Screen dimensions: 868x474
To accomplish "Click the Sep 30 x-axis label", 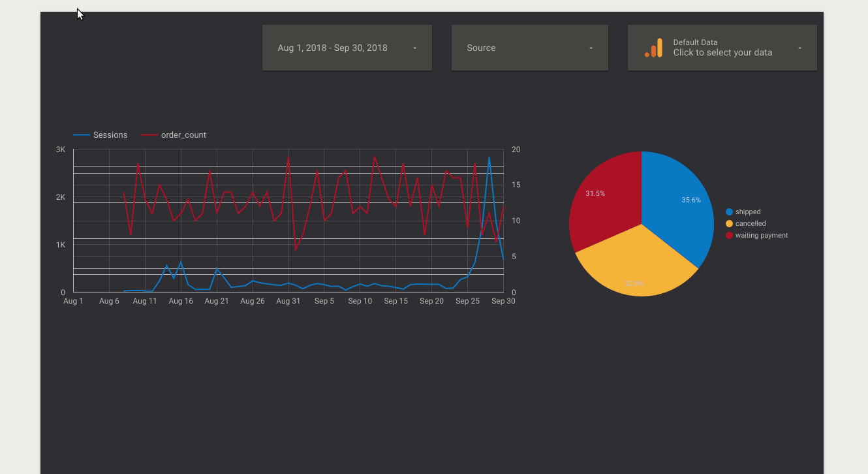I will tap(503, 301).
